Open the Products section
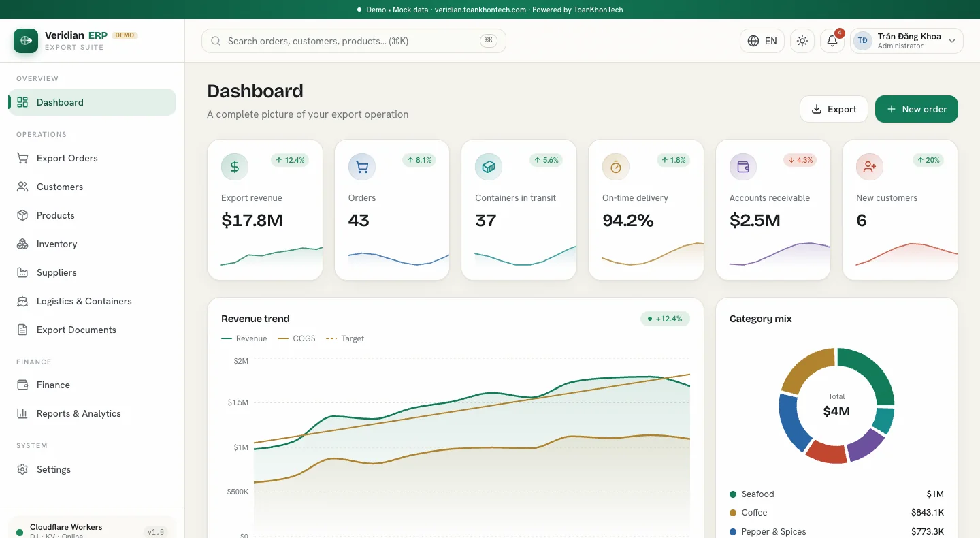Screen dimensions: 980x538 tap(92, 215)
